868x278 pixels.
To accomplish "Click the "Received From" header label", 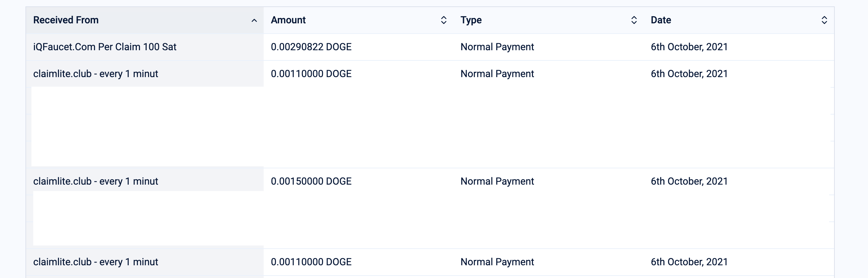I will 66,20.
